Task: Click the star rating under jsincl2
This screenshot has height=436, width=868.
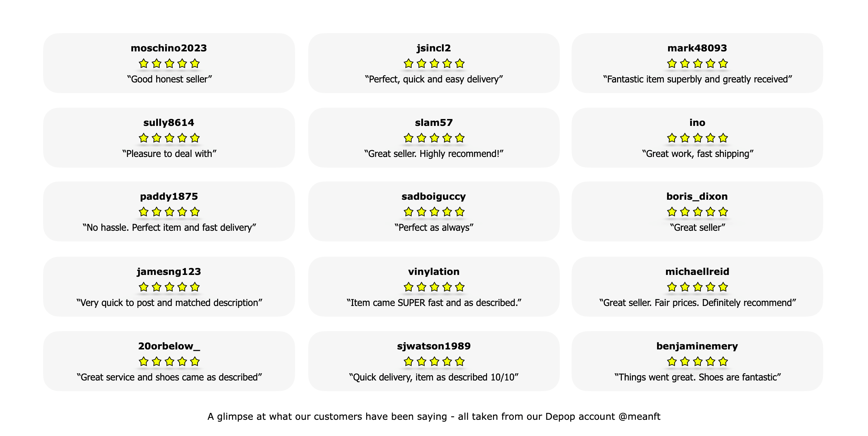Action: [434, 63]
